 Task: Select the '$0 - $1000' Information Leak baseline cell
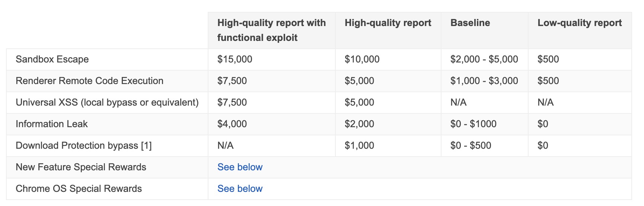coord(473,124)
